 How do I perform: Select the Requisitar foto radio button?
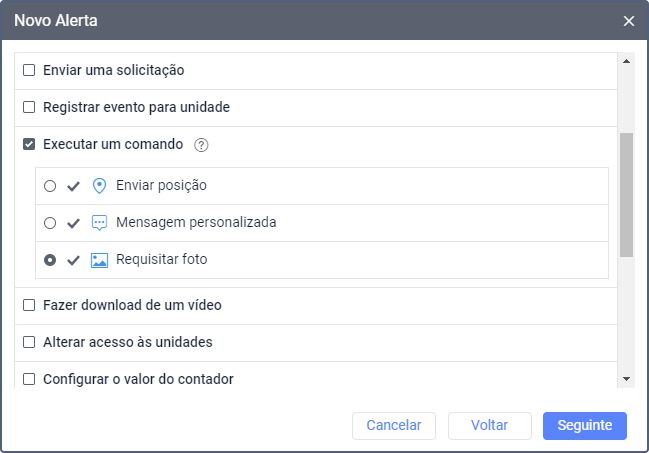[x=50, y=260]
